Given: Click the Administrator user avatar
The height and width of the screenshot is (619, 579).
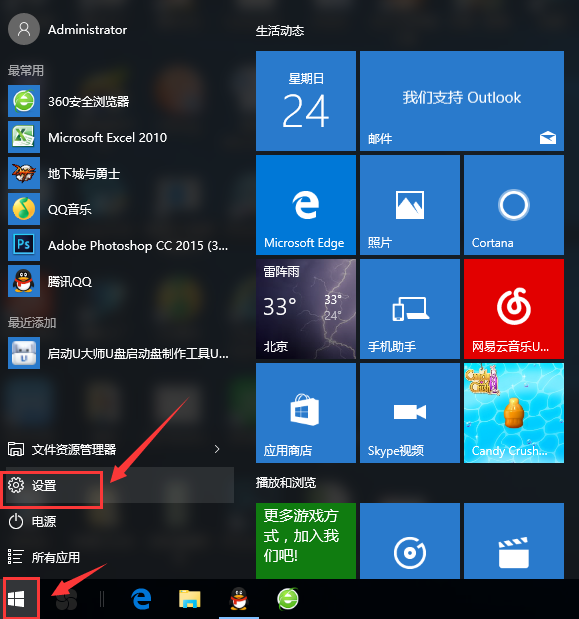Looking at the screenshot, I should pos(24,29).
